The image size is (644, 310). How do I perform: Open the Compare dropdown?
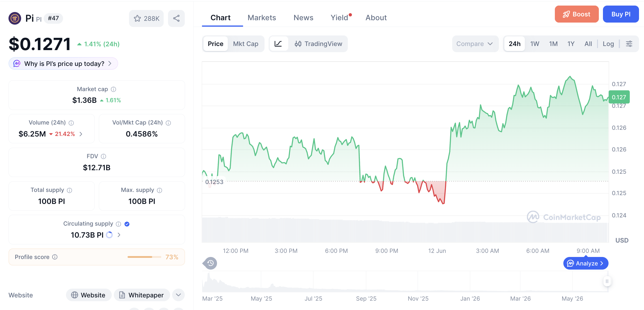click(x=475, y=44)
